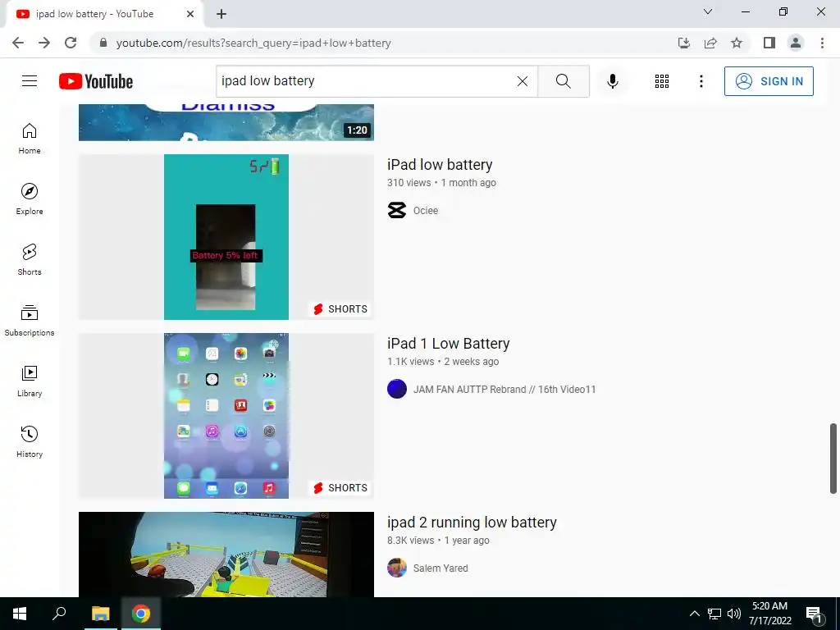Open Chrome's three-dot menu
The height and width of the screenshot is (630, 840).
pos(822,43)
